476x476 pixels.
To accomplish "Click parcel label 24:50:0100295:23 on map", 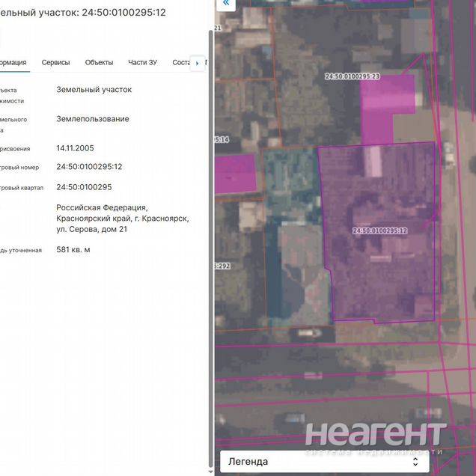I will 352,76.
